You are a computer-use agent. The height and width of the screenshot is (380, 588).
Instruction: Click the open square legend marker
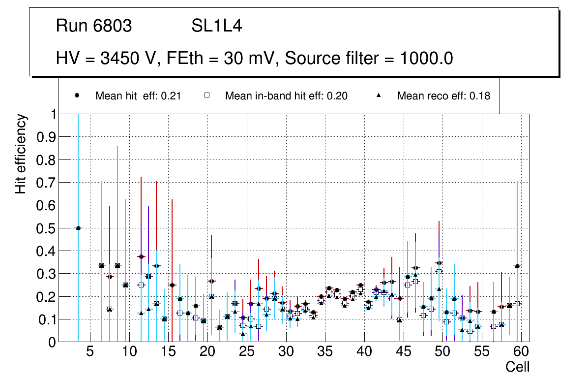pyautogui.click(x=207, y=96)
